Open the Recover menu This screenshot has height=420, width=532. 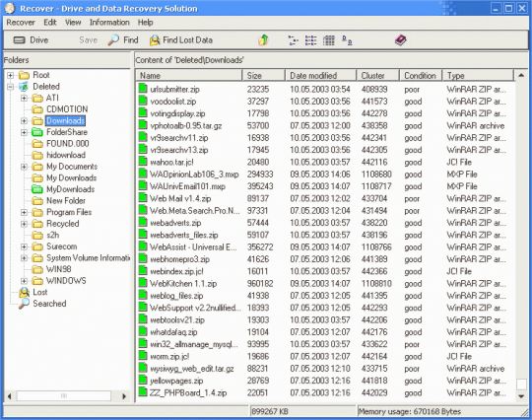(x=21, y=23)
